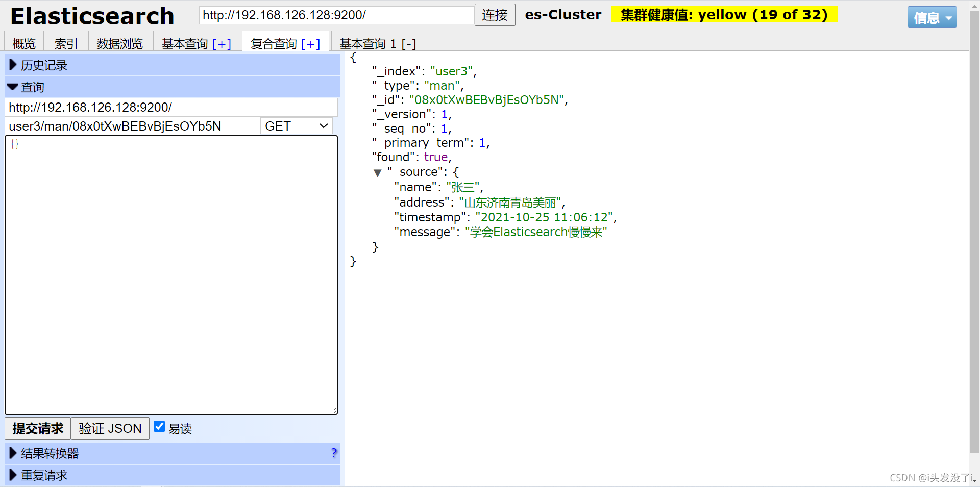
Task: Open the GET method dropdown
Action: (x=297, y=126)
